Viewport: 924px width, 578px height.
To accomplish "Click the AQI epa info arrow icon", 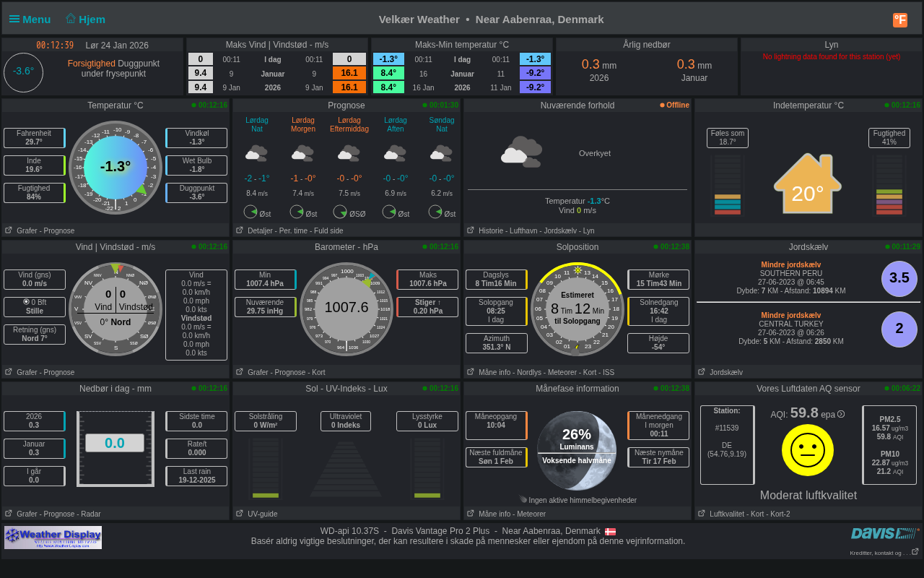I will (841, 414).
